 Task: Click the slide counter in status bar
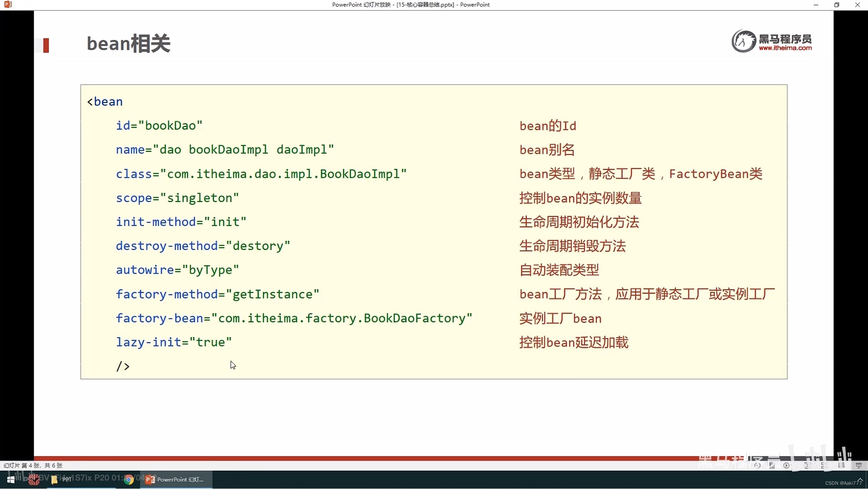(33, 465)
